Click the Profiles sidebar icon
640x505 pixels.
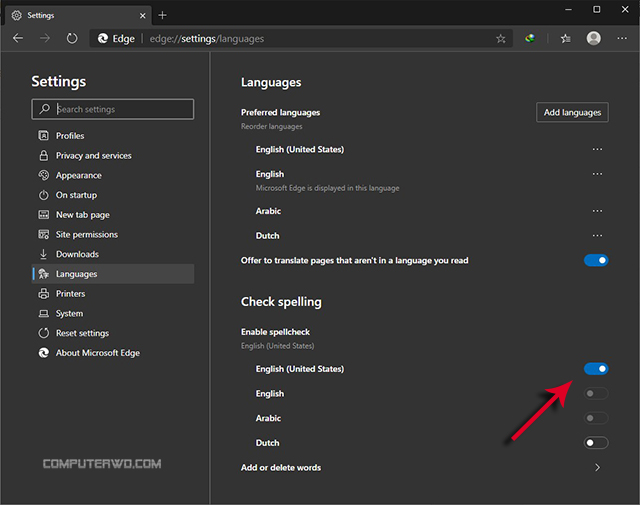(x=44, y=136)
